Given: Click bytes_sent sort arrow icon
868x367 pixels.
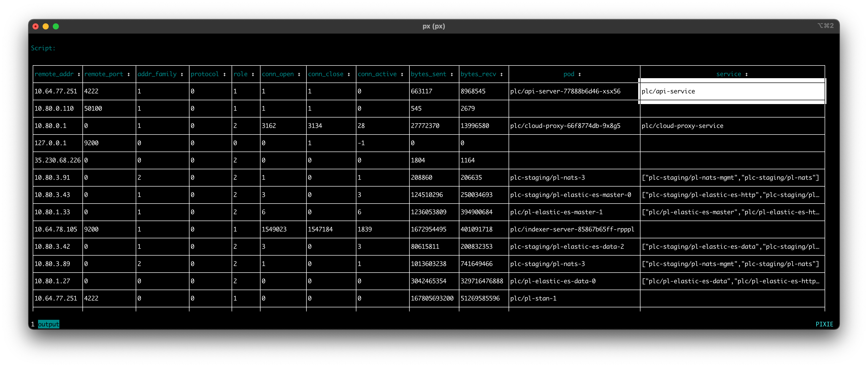Looking at the screenshot, I should click(x=452, y=74).
